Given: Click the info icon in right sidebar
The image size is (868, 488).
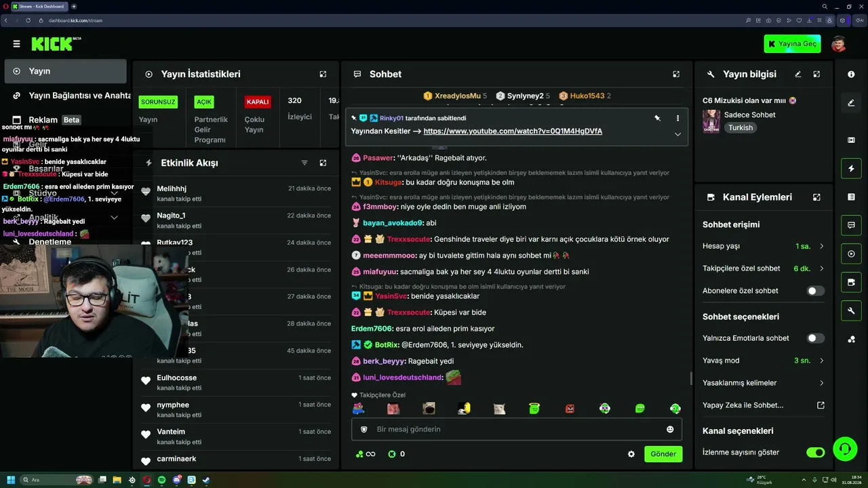Looking at the screenshot, I should tap(851, 74).
